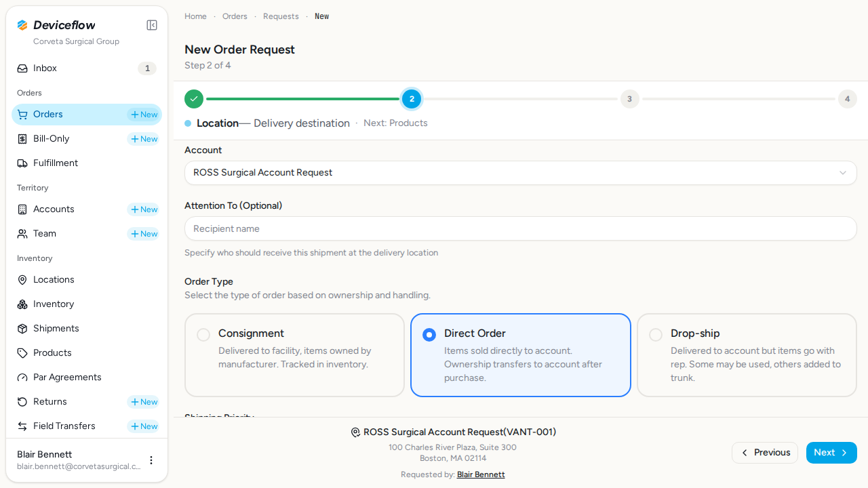
Task: Create new return via Returns New
Action: click(x=143, y=402)
